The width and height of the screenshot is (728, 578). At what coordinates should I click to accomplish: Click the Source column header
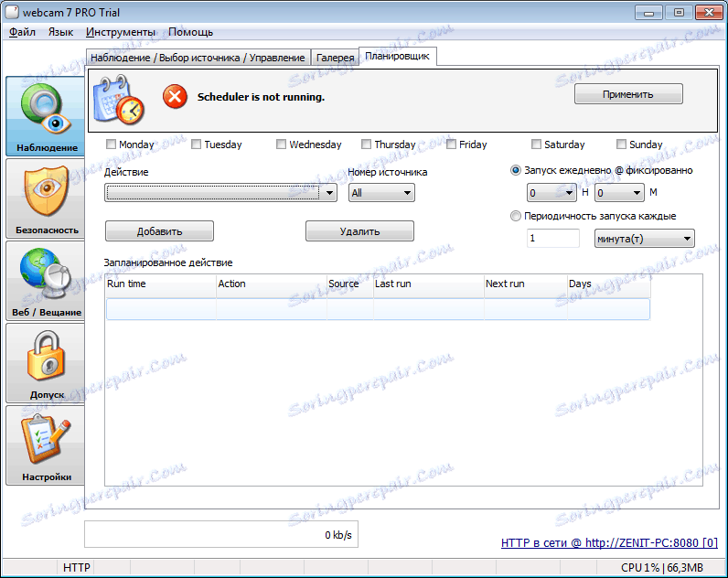pos(350,284)
